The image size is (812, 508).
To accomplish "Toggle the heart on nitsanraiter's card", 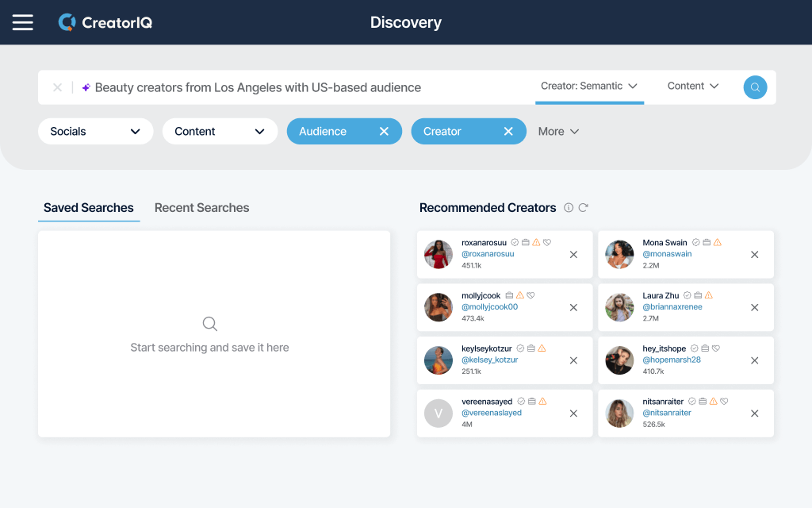I will point(725,400).
